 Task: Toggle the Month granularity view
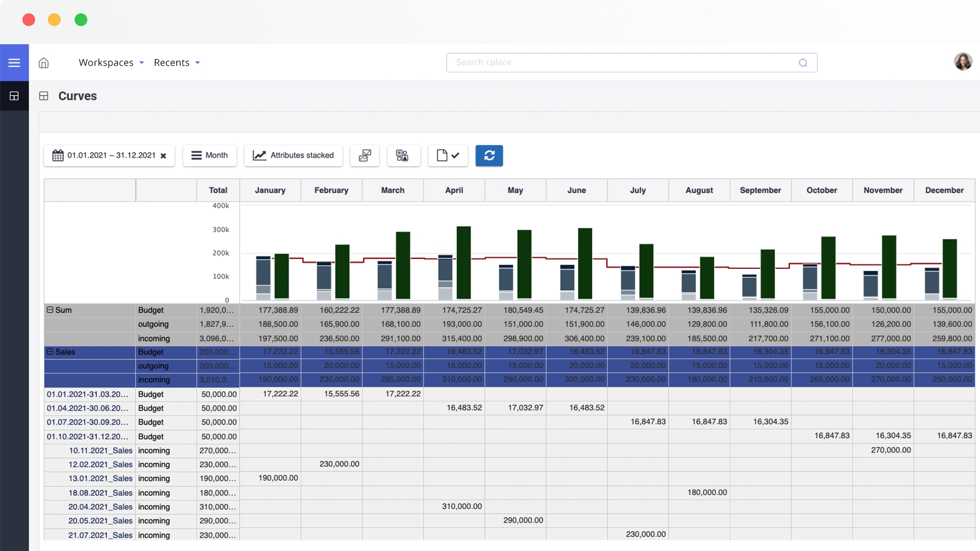[210, 155]
